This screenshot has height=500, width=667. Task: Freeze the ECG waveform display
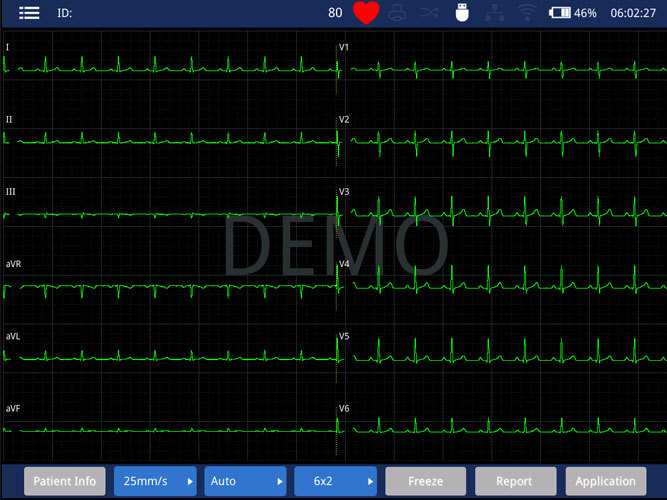tap(425, 481)
